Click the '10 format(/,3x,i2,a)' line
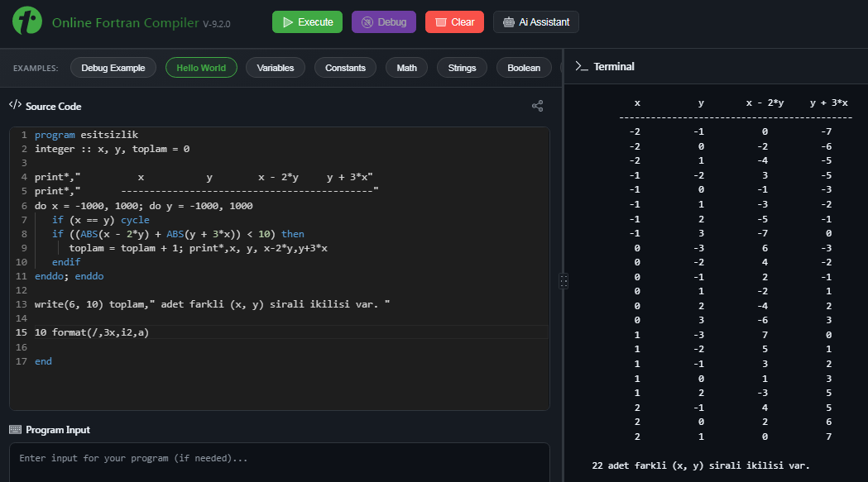Image resolution: width=868 pixels, height=482 pixels. [92, 332]
